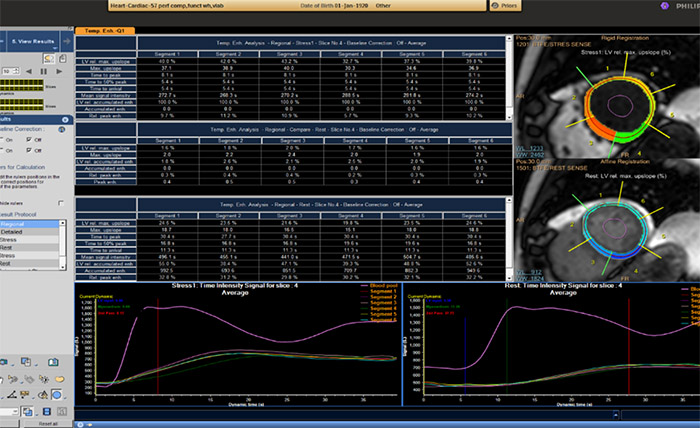700x428 pixels.
Task: Select the Rest short-axis image
Action: (607, 220)
